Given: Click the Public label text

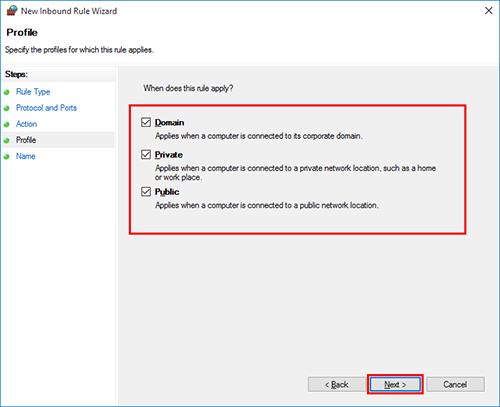Looking at the screenshot, I should coord(167,192).
